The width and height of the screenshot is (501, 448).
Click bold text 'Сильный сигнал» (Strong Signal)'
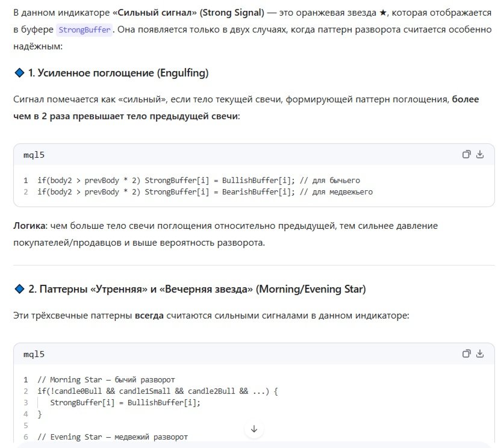[x=191, y=13]
